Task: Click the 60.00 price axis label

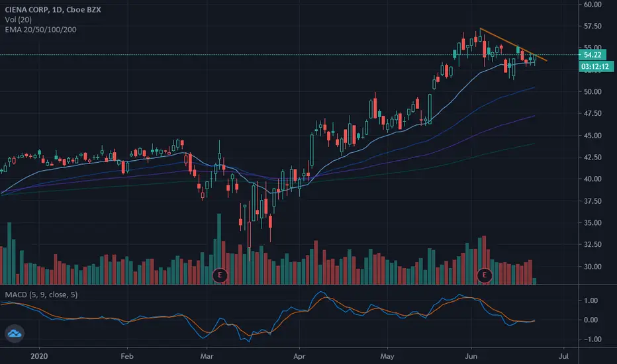Action: 593,5
